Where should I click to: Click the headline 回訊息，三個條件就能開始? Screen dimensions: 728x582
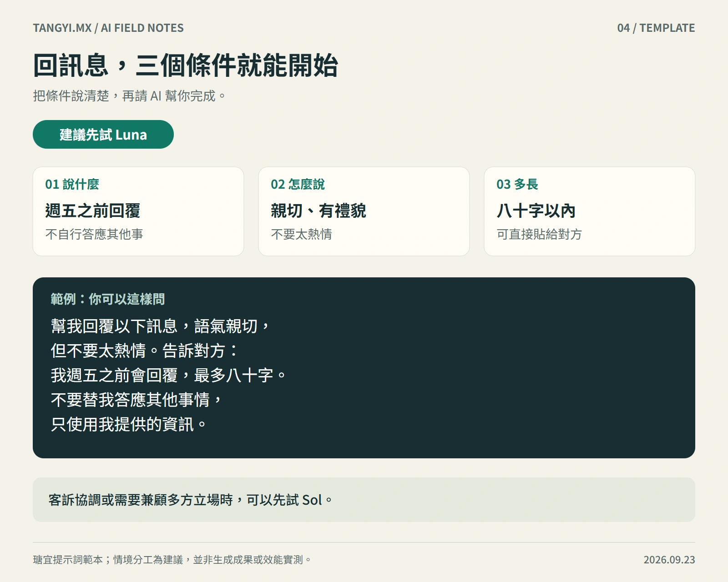[x=185, y=65]
